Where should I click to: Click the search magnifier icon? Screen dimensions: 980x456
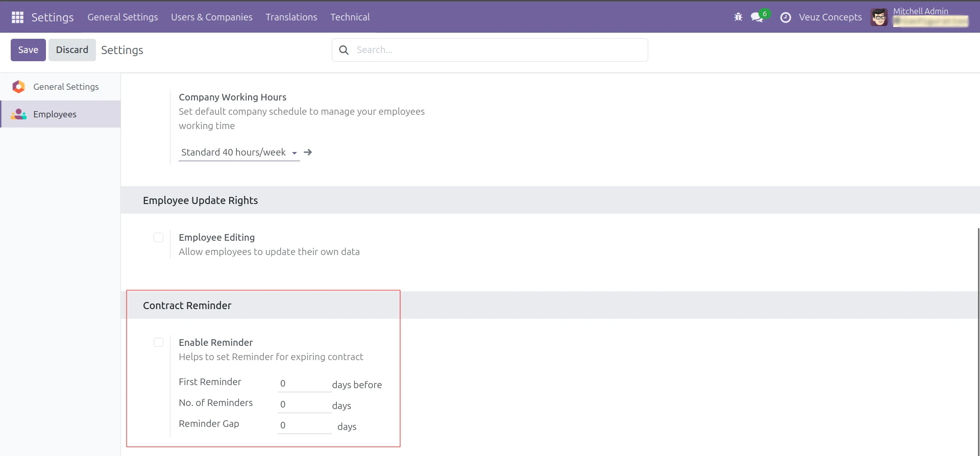(x=344, y=50)
